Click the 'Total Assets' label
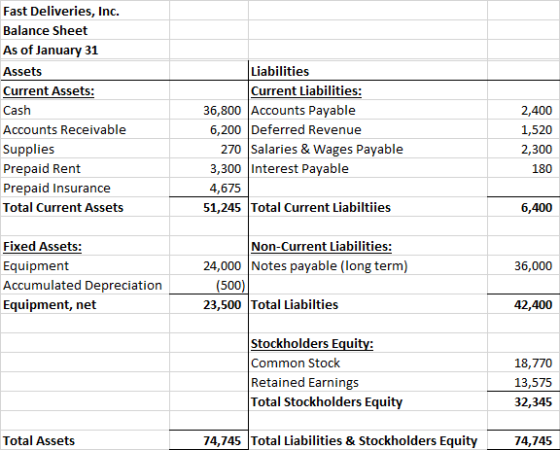 click(39, 441)
